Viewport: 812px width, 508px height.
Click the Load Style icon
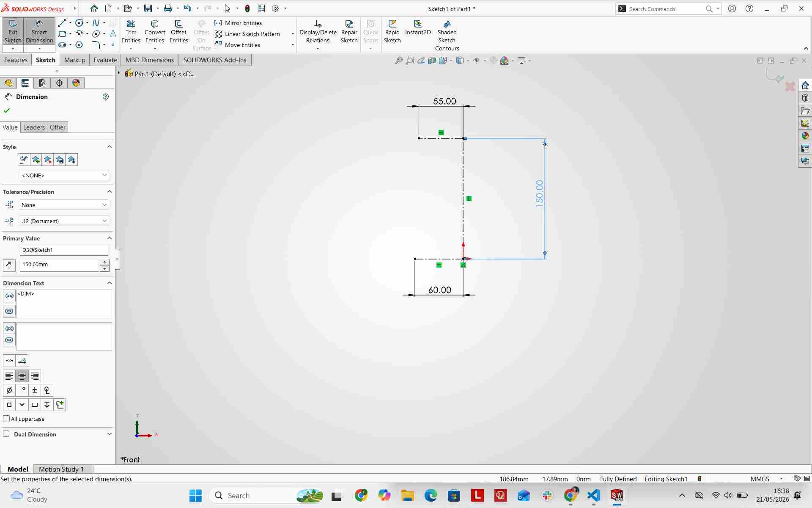[x=71, y=160]
